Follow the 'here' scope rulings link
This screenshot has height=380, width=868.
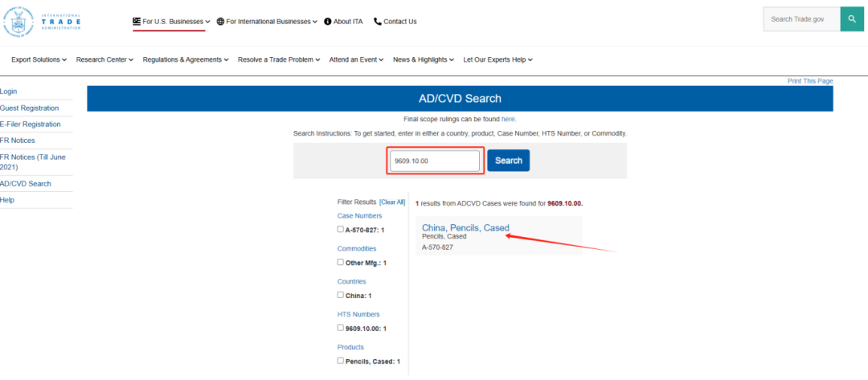(x=508, y=119)
